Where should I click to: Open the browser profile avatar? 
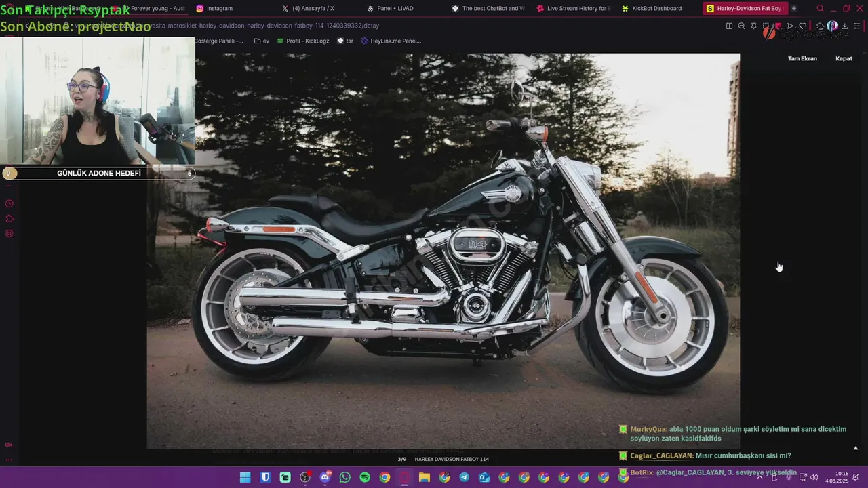click(832, 26)
